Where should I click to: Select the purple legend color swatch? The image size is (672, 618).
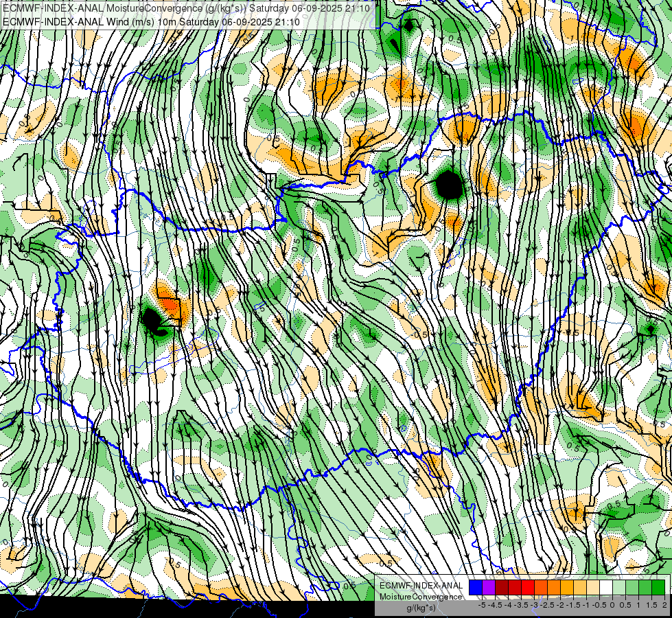489,588
